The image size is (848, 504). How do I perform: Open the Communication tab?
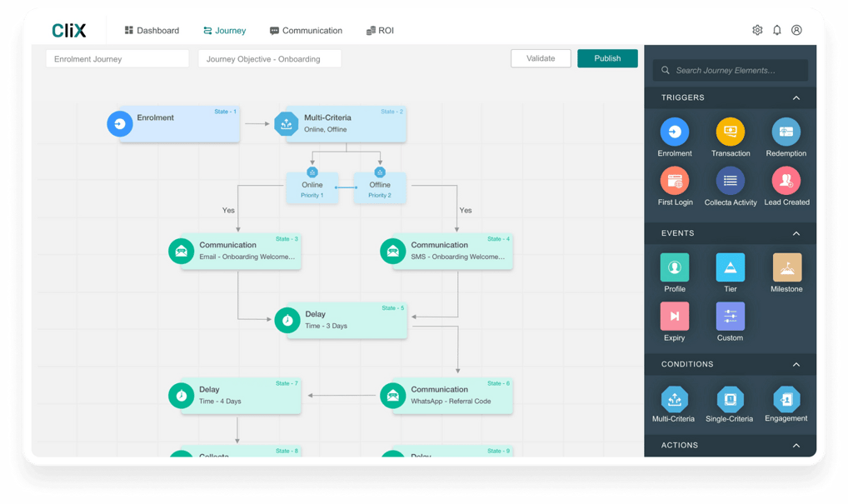click(x=306, y=30)
